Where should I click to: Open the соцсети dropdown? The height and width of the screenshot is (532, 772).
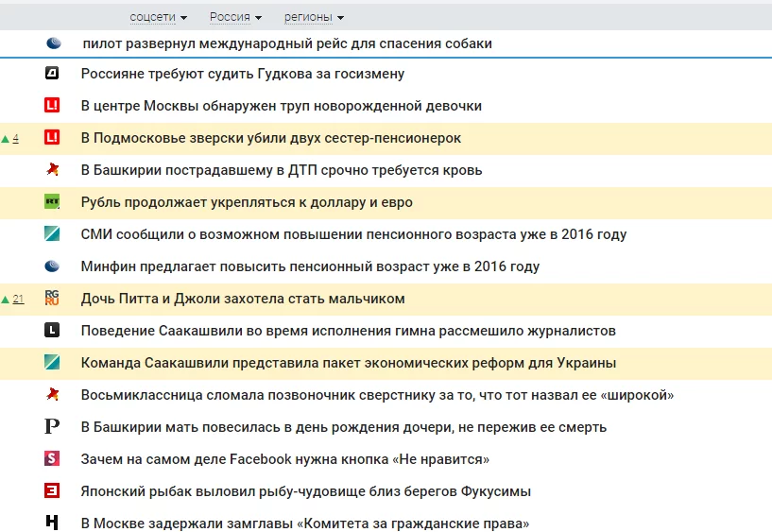click(x=158, y=17)
